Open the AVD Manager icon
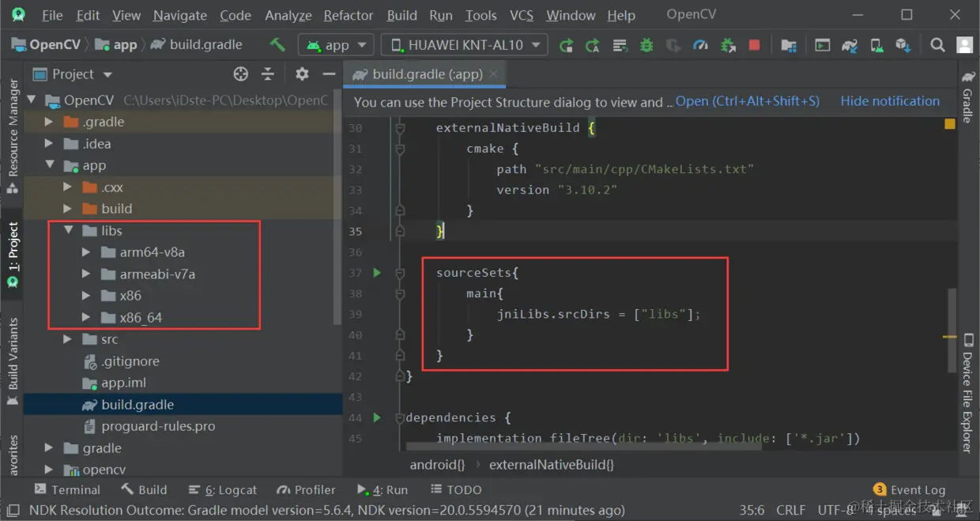The width and height of the screenshot is (980, 521). 876,45
